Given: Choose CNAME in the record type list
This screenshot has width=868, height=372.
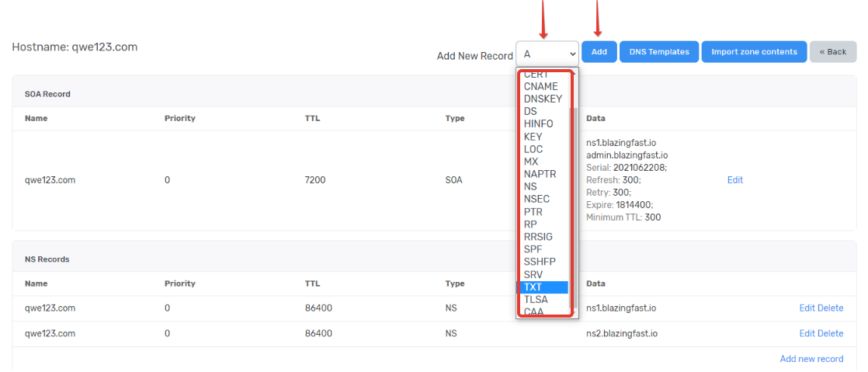Looking at the screenshot, I should pos(541,87).
